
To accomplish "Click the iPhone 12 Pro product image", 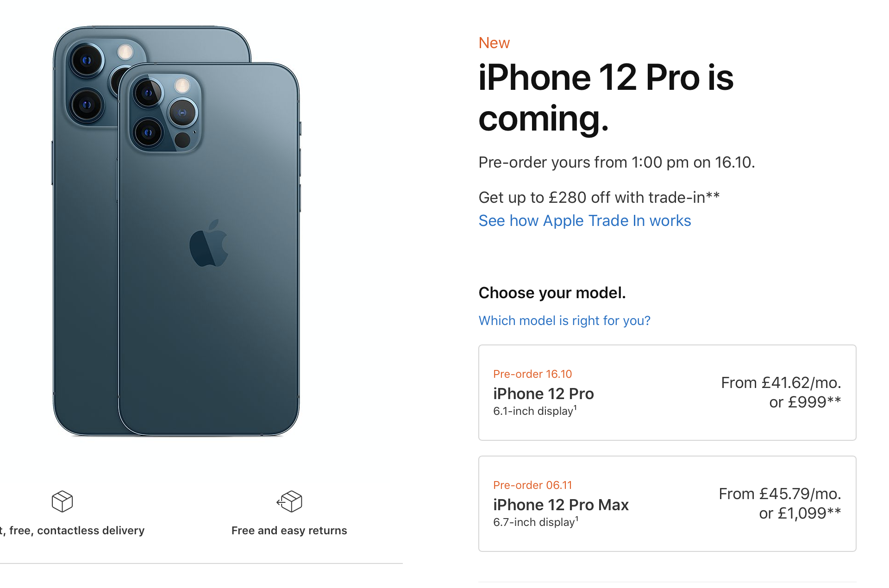I will pos(176,231).
